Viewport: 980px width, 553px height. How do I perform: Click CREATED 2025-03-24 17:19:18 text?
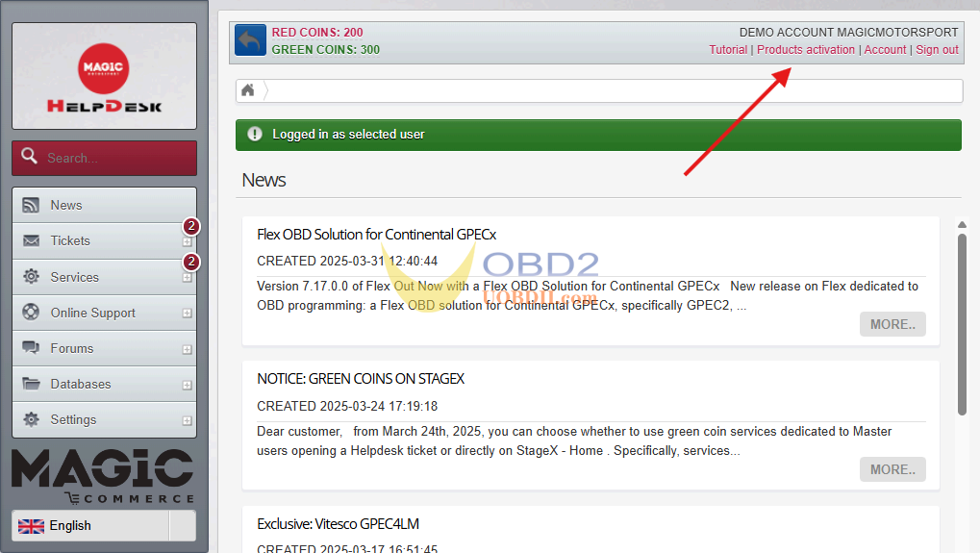(x=347, y=406)
